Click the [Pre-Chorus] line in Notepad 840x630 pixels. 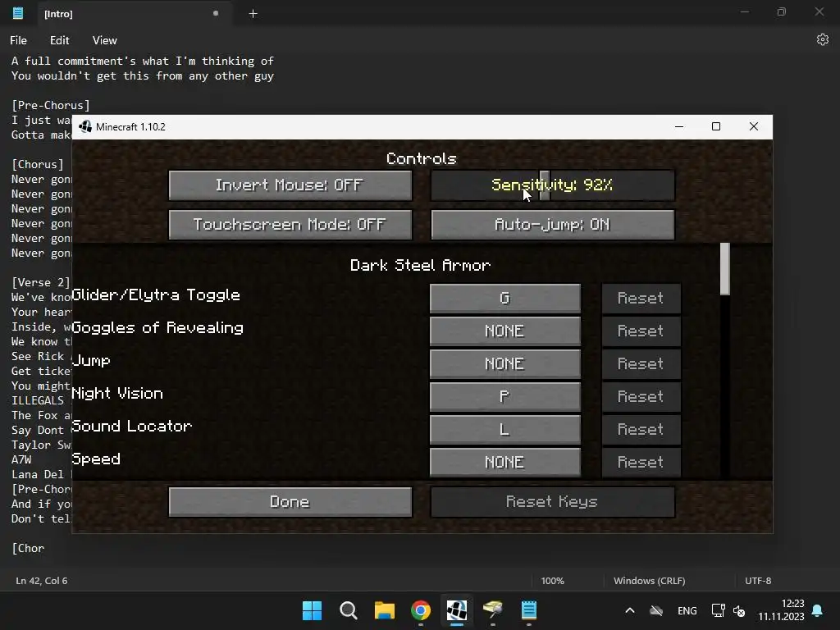coord(51,106)
